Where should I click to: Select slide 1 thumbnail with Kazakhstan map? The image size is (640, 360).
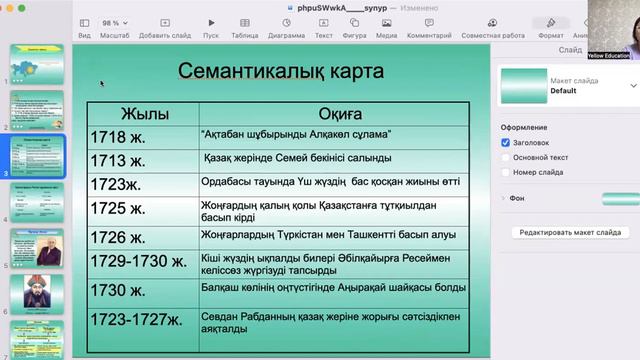37,64
